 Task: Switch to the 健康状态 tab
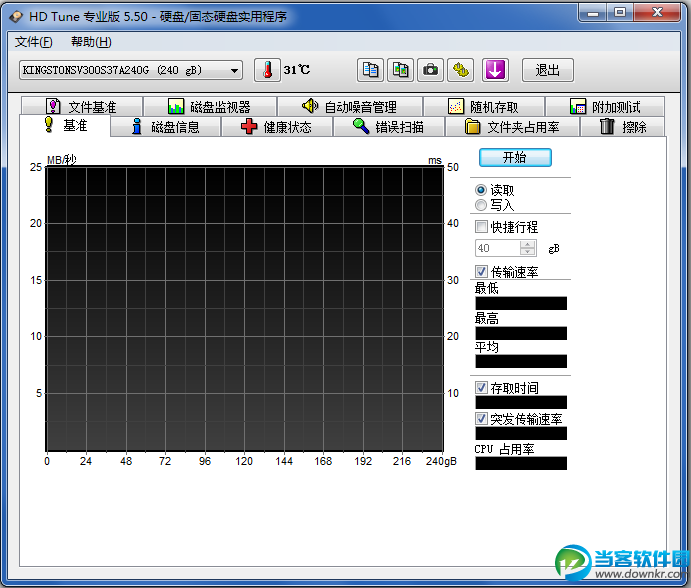(x=277, y=127)
